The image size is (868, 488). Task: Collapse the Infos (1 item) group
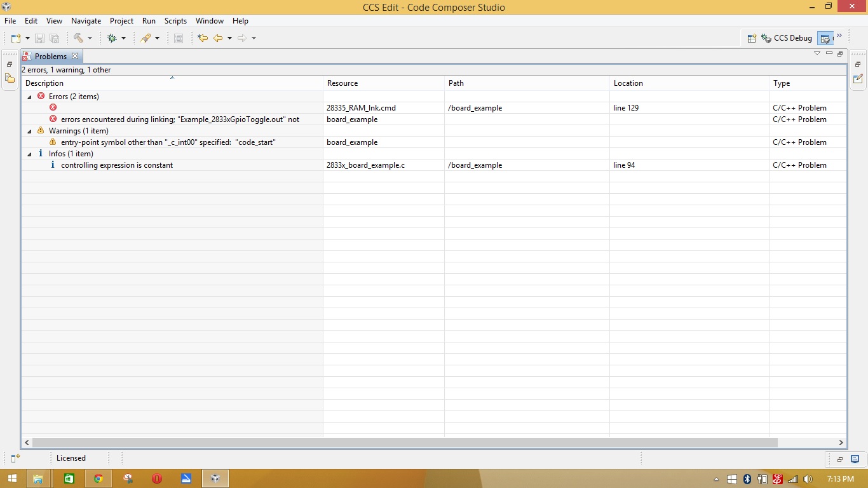pos(29,154)
